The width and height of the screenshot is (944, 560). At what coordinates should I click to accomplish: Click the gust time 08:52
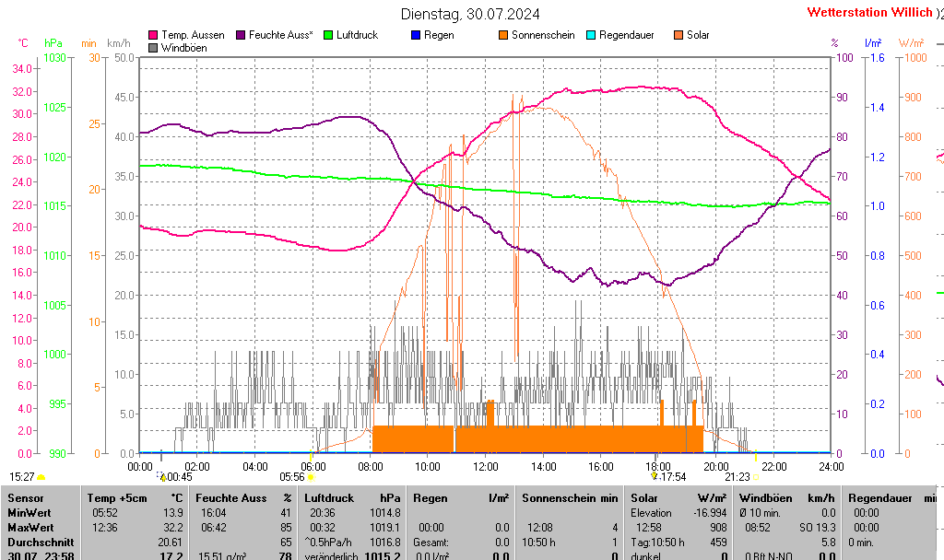click(x=758, y=528)
